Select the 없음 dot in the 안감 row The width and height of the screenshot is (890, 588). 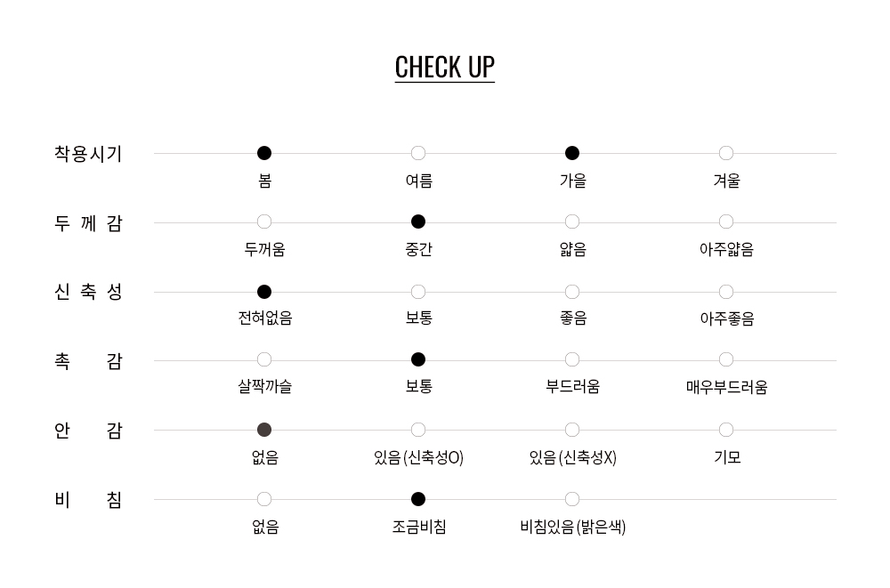[264, 430]
